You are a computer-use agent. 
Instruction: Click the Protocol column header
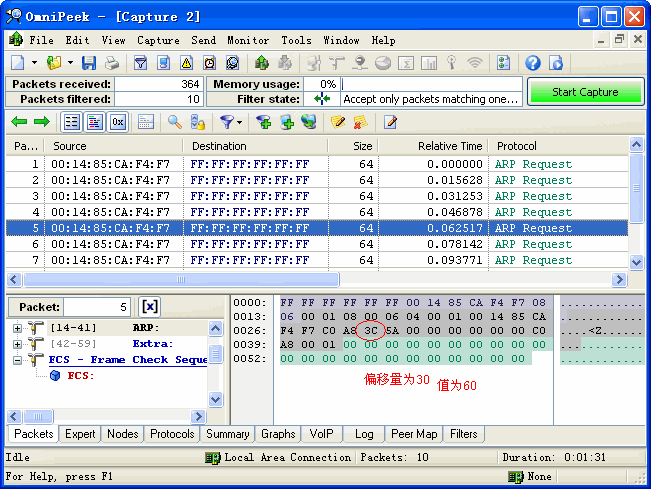[x=558, y=146]
